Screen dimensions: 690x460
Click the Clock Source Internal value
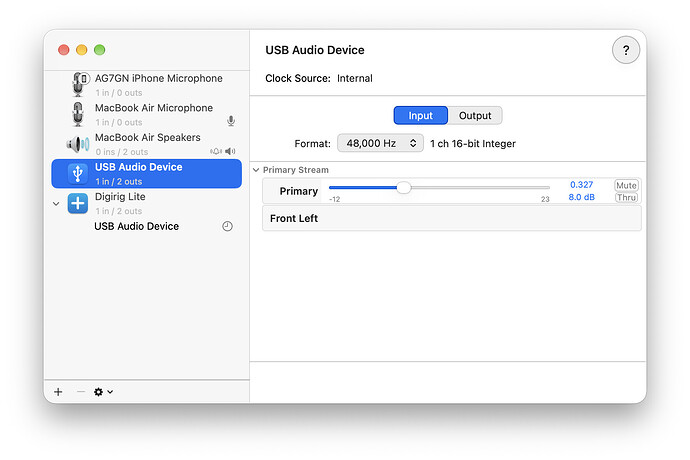(x=355, y=78)
